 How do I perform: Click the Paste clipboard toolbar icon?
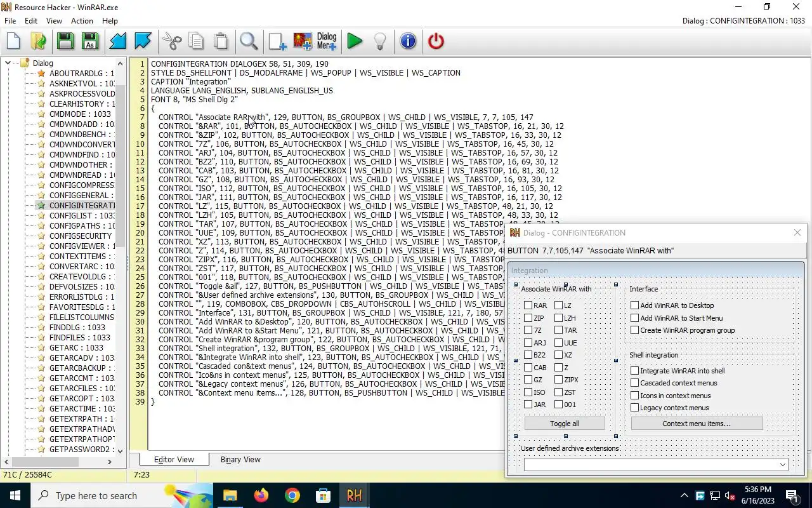click(x=221, y=41)
